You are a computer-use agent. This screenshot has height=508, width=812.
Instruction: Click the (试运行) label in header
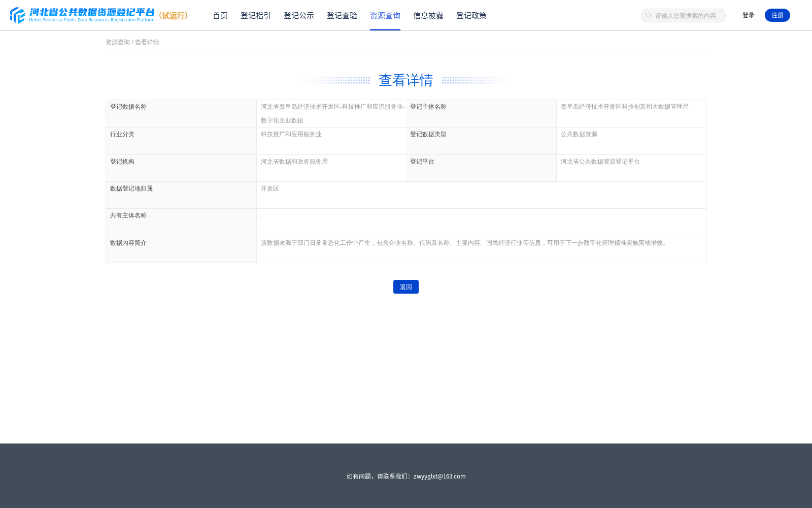(x=174, y=16)
